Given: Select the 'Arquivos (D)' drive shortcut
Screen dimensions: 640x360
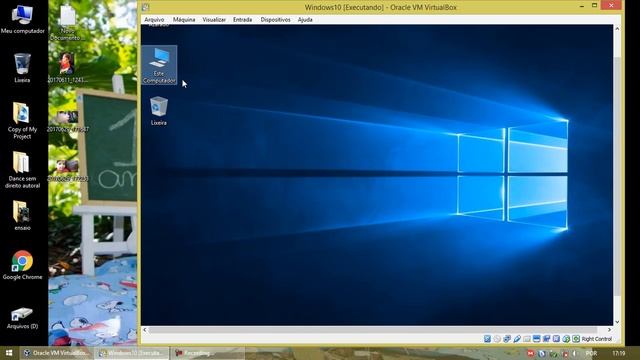Looking at the screenshot, I should [x=22, y=318].
